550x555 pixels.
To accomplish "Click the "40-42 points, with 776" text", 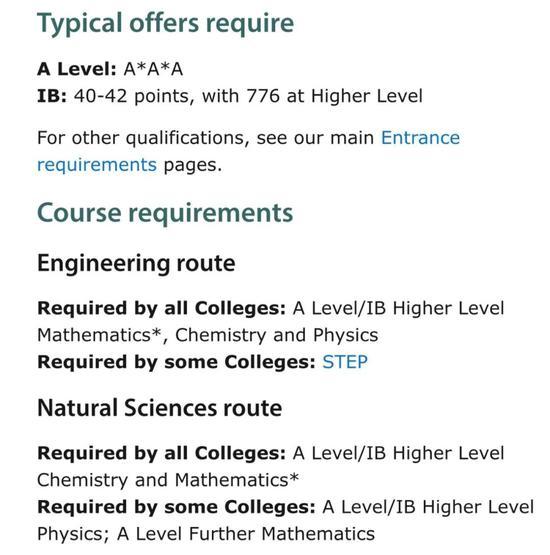I will pyautogui.click(x=177, y=96).
